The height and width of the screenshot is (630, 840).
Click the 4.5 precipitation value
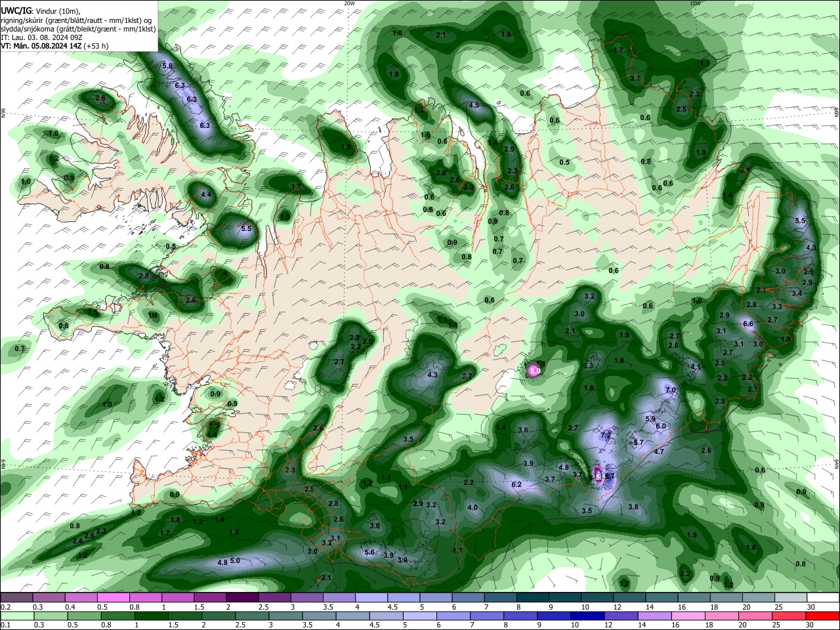pos(473,105)
